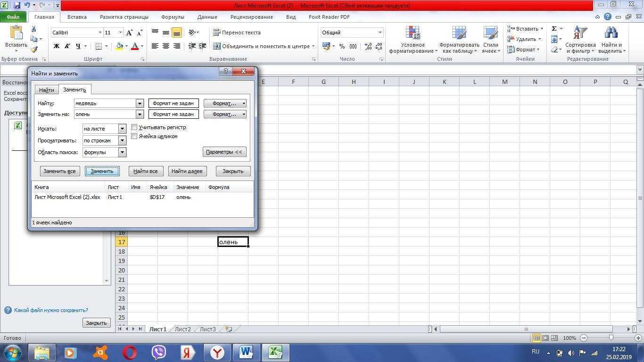Enable the "Учитывать регистр" checkbox
This screenshot has height=362, width=644.
[x=134, y=127]
